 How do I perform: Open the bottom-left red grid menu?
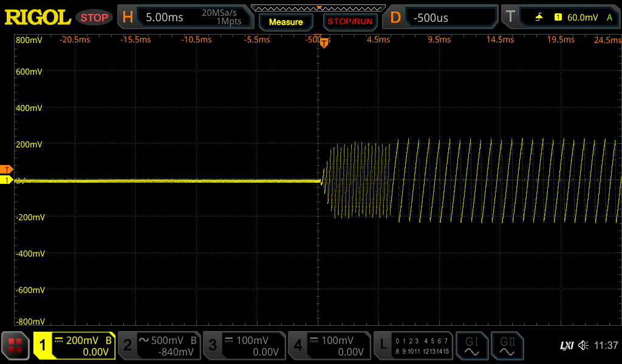[x=14, y=346]
